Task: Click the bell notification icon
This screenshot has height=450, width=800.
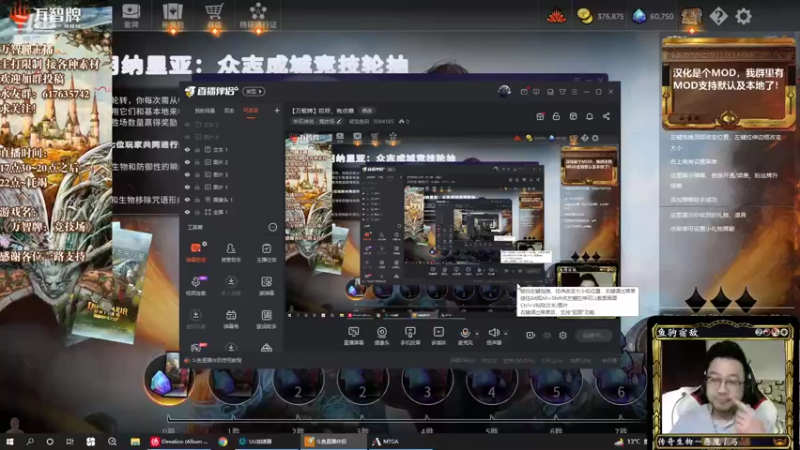Action: [x=589, y=116]
